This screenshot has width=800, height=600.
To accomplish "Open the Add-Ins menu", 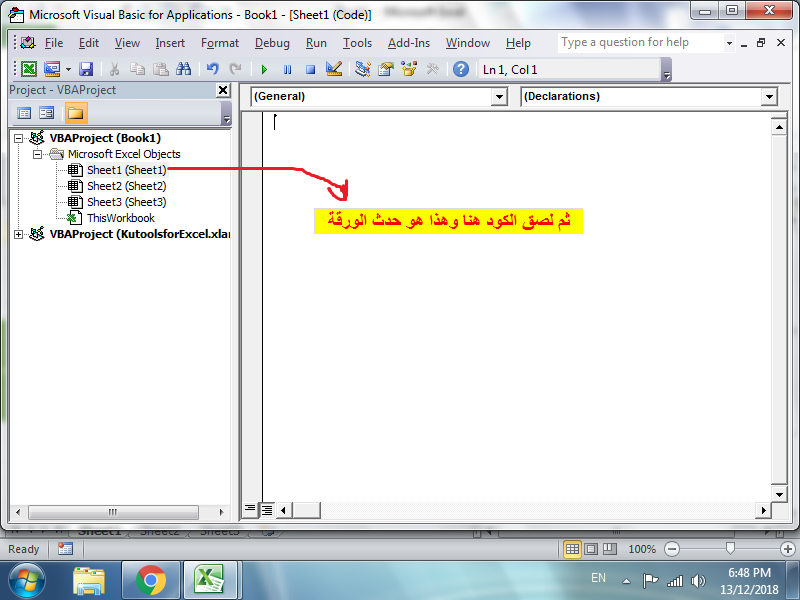I will 409,43.
